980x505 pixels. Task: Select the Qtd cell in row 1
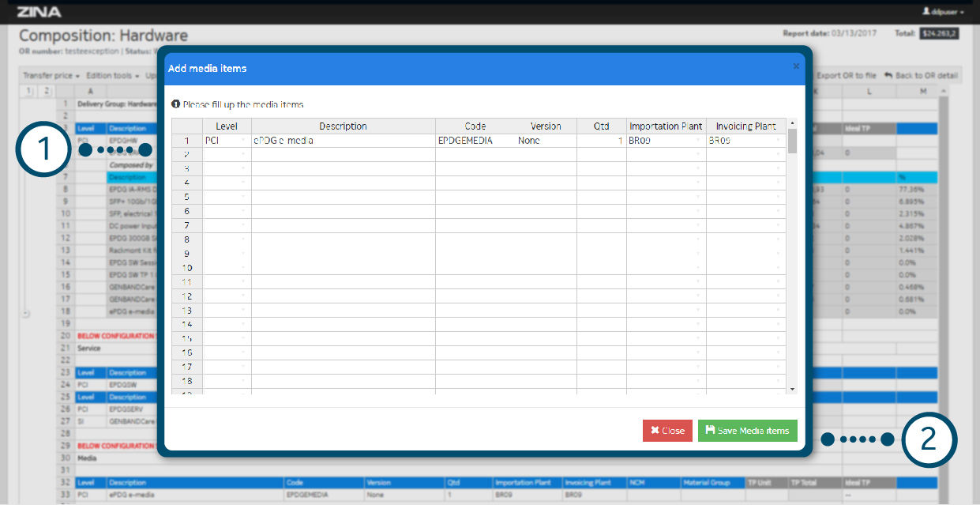601,141
